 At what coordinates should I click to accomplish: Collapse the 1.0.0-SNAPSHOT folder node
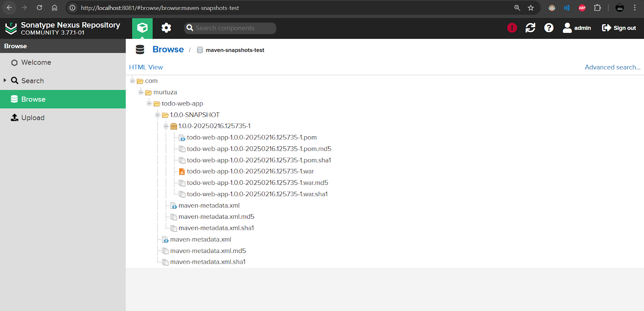[x=157, y=115]
